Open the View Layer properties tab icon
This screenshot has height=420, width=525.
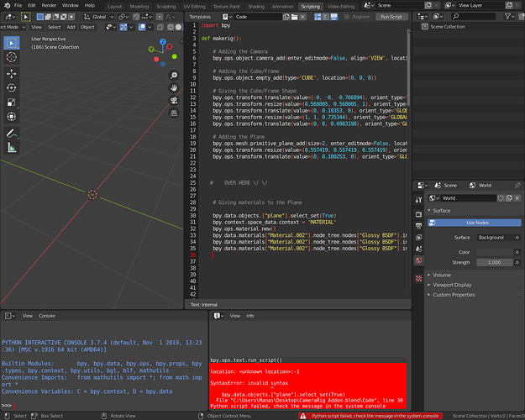tap(418, 238)
